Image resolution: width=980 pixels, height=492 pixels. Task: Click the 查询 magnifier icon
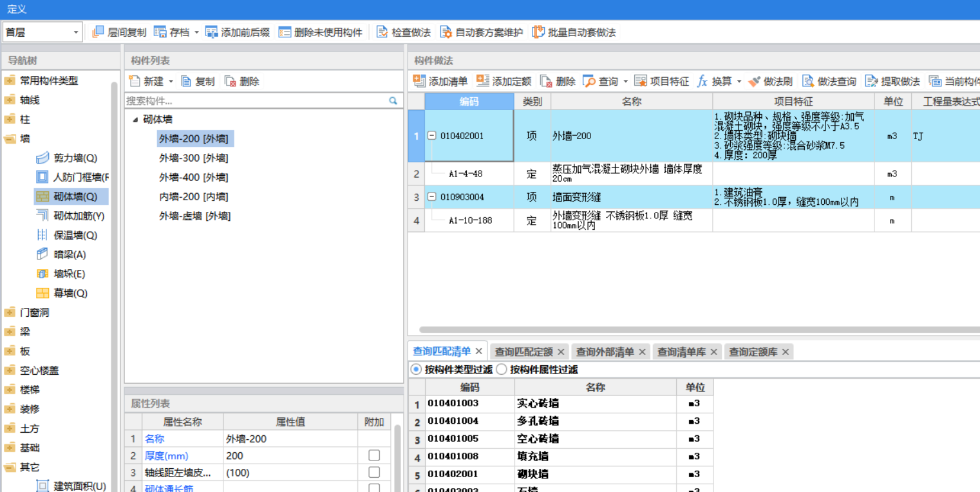coord(589,81)
